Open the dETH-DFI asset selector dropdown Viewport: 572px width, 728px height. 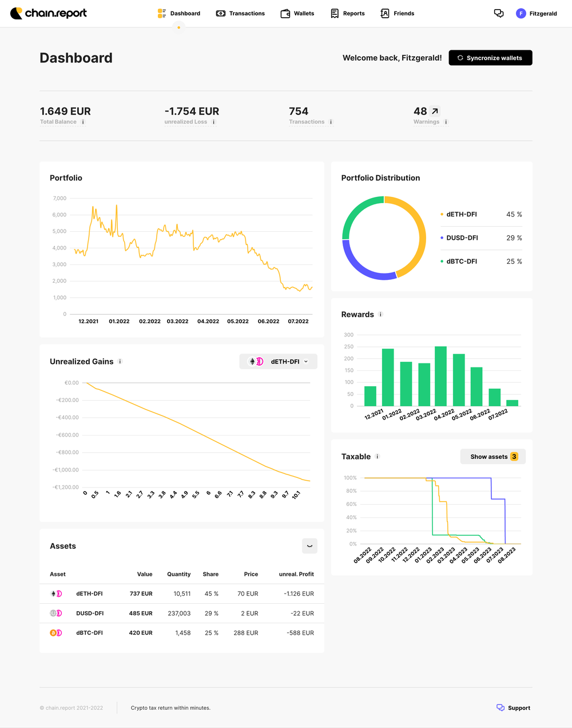click(x=278, y=361)
